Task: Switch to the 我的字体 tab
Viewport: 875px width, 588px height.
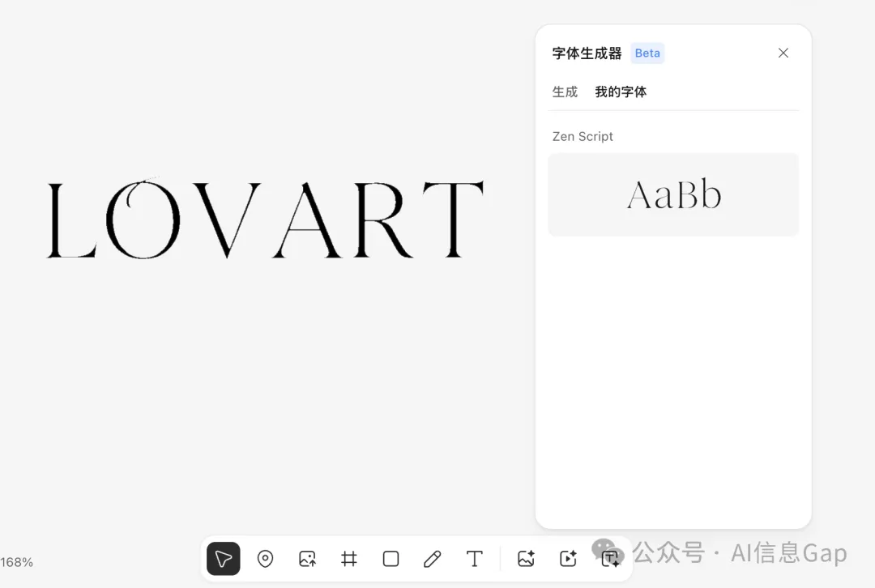Action: (x=621, y=92)
